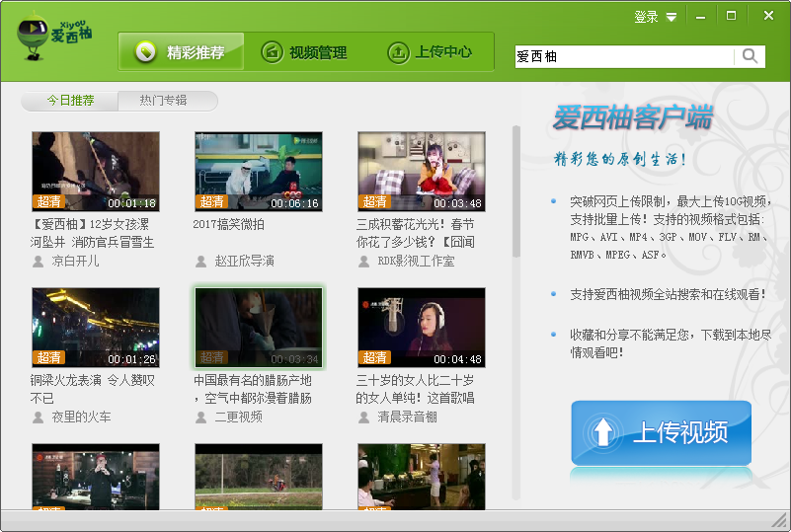Open the bottom-left studio singer thumbnail
The image size is (791, 532).
pyautogui.click(x=96, y=477)
